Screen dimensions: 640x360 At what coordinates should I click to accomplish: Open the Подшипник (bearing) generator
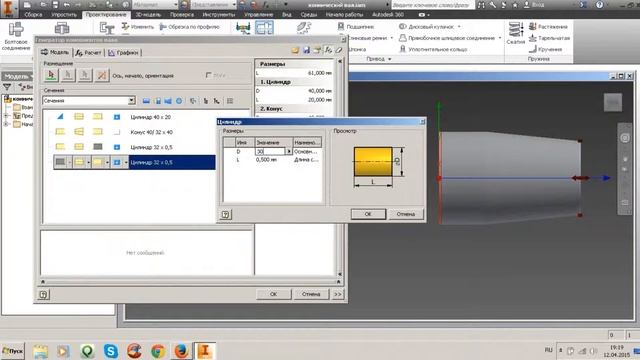pyautogui.click(x=356, y=27)
